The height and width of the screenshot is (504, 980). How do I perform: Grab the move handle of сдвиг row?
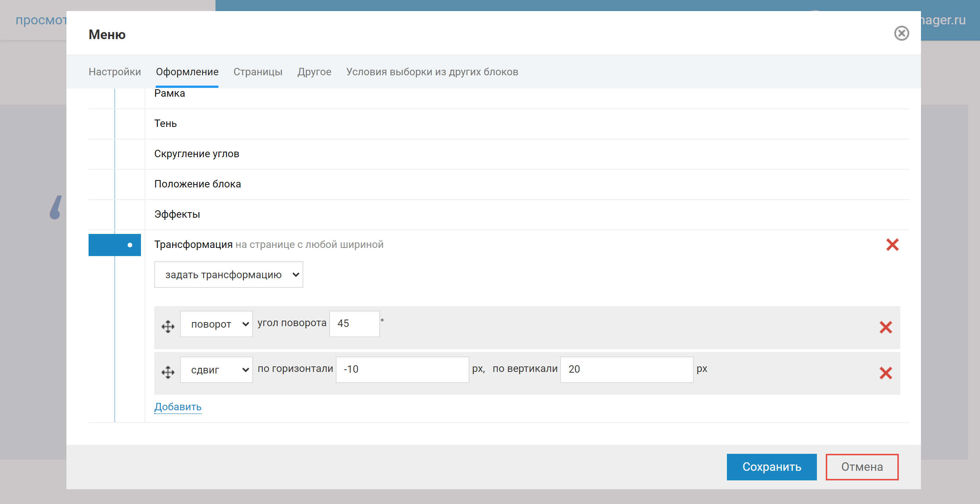click(x=168, y=372)
